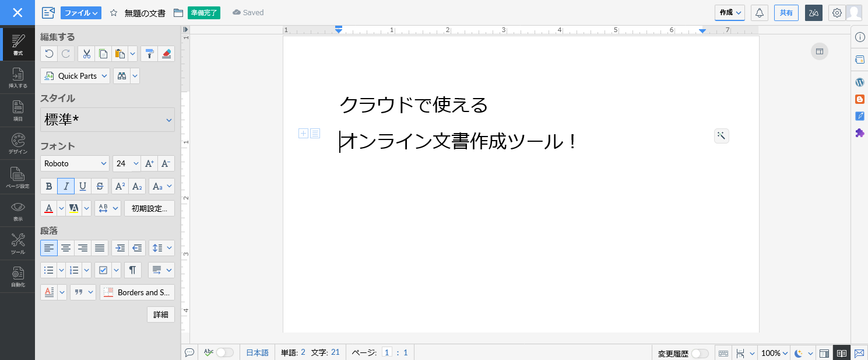Select the Format Painter tool
The width and height of the screenshot is (868, 360).
click(149, 54)
